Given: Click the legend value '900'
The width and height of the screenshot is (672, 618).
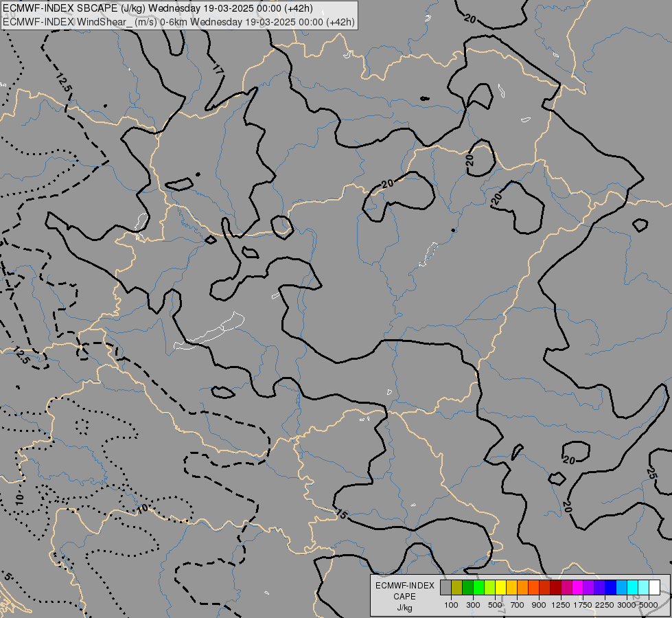Looking at the screenshot, I should 539,605.
